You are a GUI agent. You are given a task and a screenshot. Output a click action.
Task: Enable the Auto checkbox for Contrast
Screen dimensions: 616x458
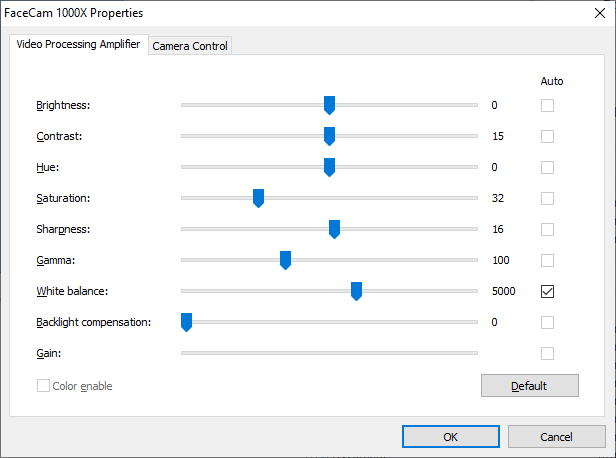click(x=547, y=136)
